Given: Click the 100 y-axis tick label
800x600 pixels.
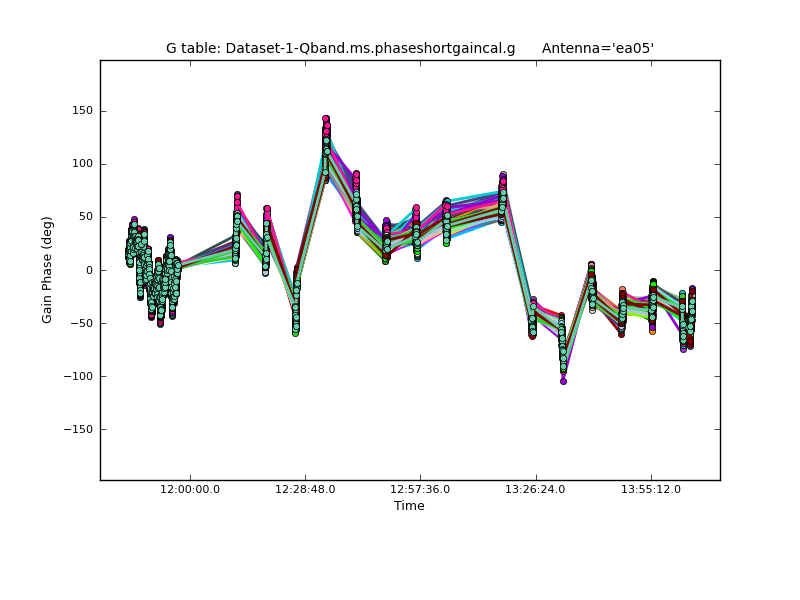Looking at the screenshot, I should point(83,164).
